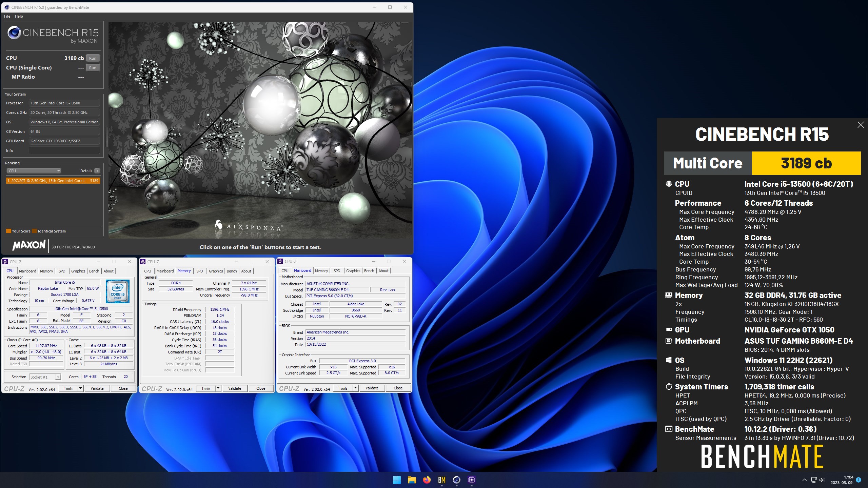Open SPD tab in first CPU-Z window
This screenshot has height=488, width=868.
tap(62, 271)
